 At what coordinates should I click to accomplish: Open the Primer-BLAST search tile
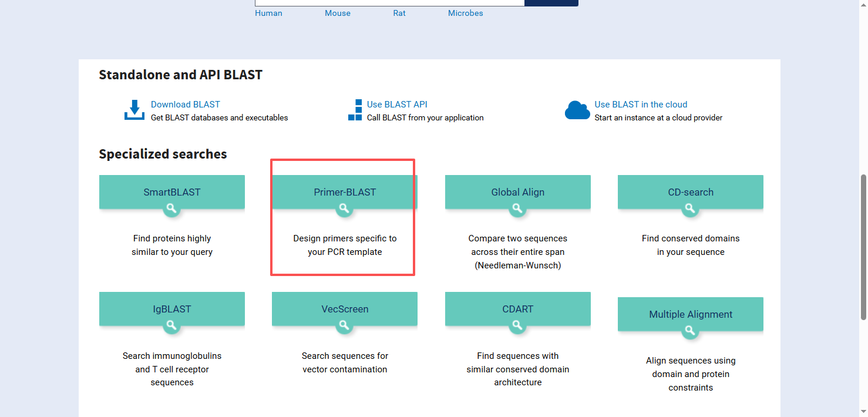point(345,192)
